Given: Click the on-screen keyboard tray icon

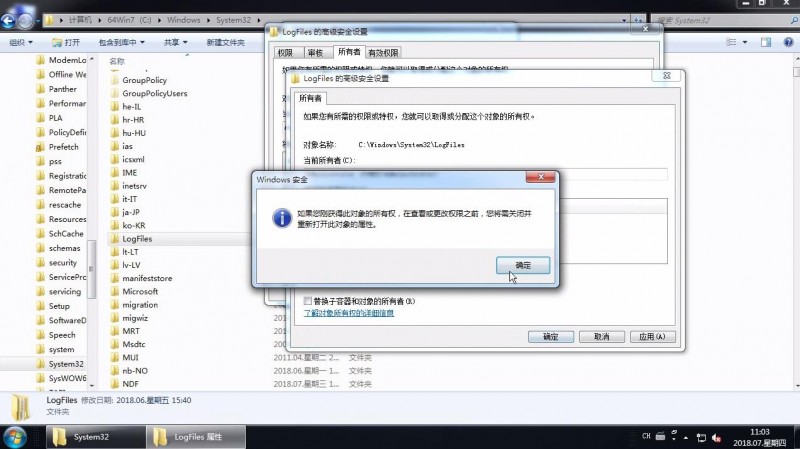Looking at the screenshot, I should 660,436.
